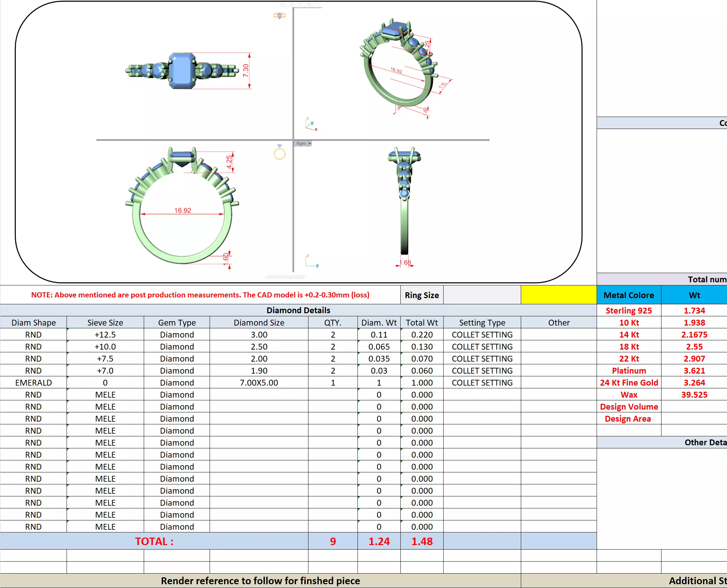727x588 pixels.
Task: Click the ZY axis indicator in the Right viewport
Action: tap(311, 261)
